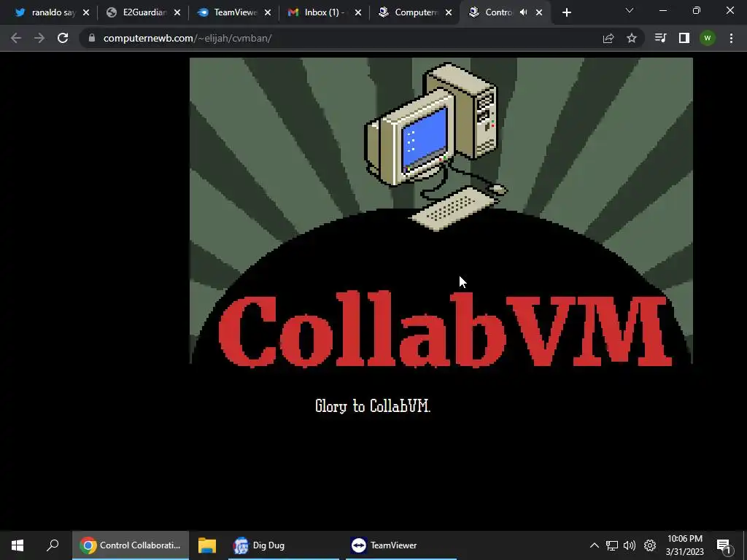This screenshot has height=560, width=747.
Task: Open the media controls icon
Action: pos(660,38)
